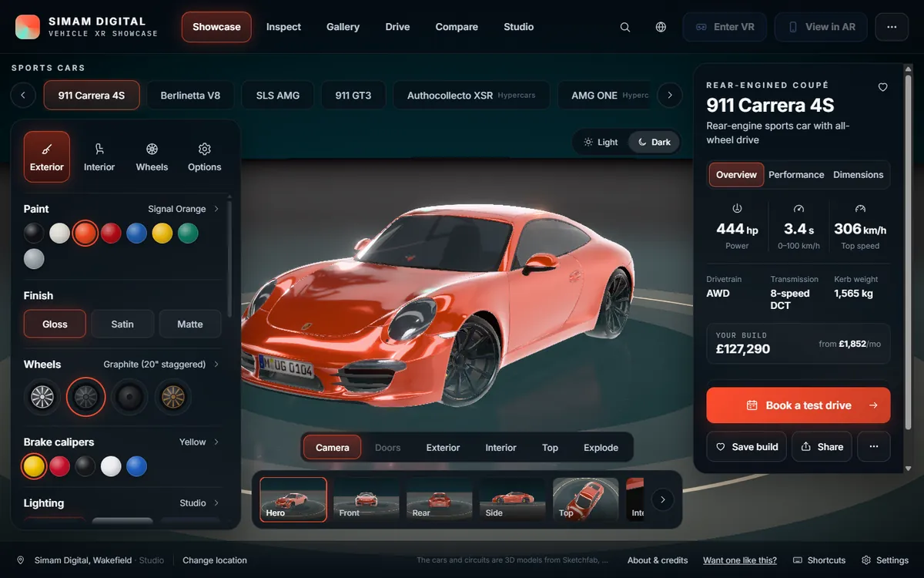Select the Top view mode button

pyautogui.click(x=550, y=447)
